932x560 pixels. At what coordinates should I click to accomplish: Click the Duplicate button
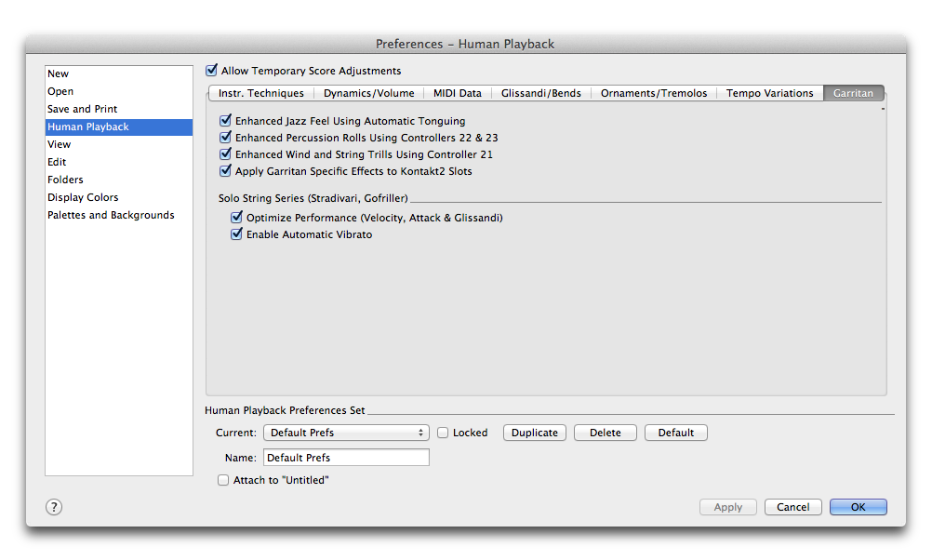[535, 433]
